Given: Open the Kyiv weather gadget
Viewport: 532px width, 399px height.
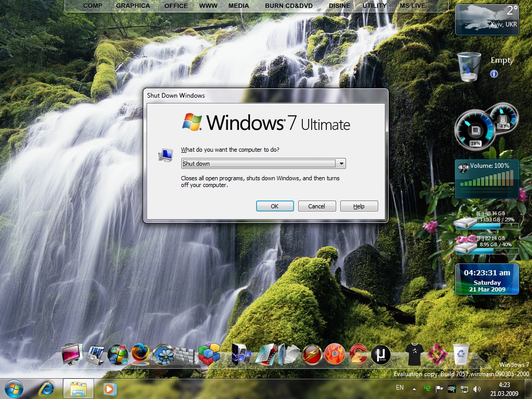Looking at the screenshot, I should click(x=487, y=19).
